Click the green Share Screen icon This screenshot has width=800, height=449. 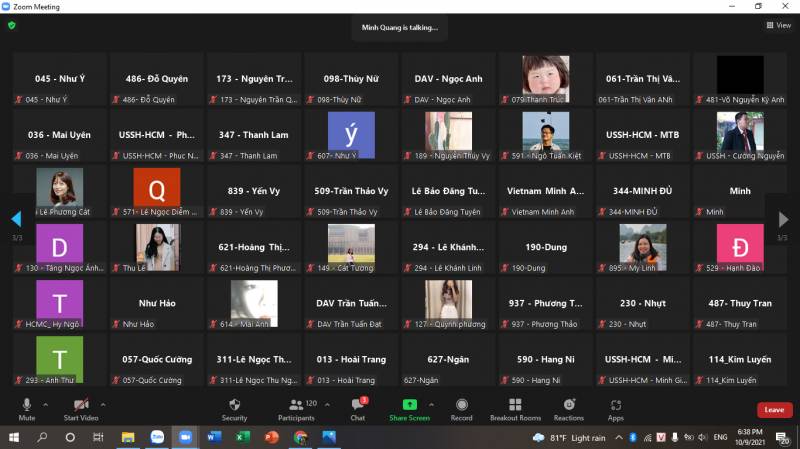pos(409,405)
